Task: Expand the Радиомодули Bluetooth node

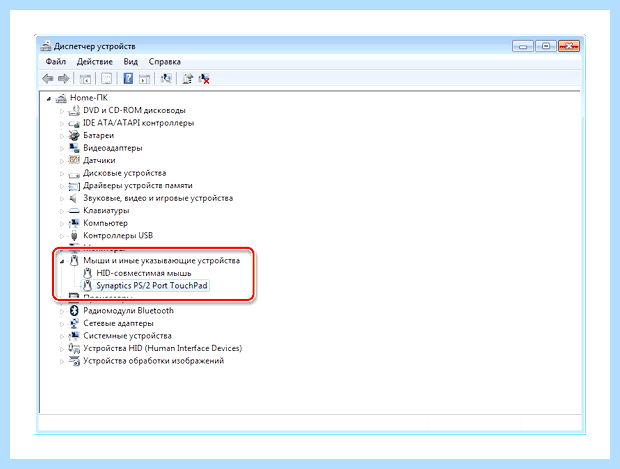Action: (x=62, y=311)
